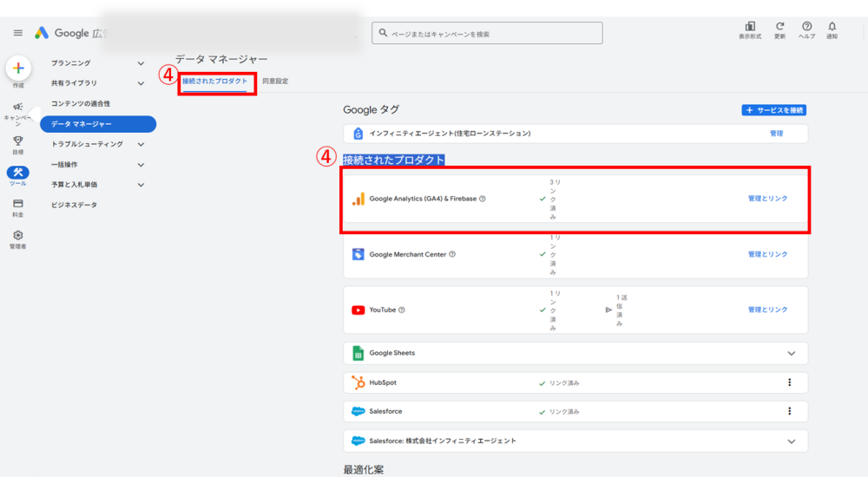This screenshot has width=868, height=477.
Task: Click the Google Sheets icon
Action: click(358, 353)
